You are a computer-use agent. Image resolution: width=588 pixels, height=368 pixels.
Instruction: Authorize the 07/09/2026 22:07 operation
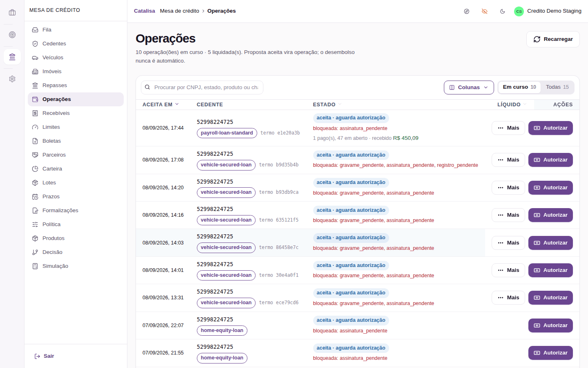[x=550, y=325]
